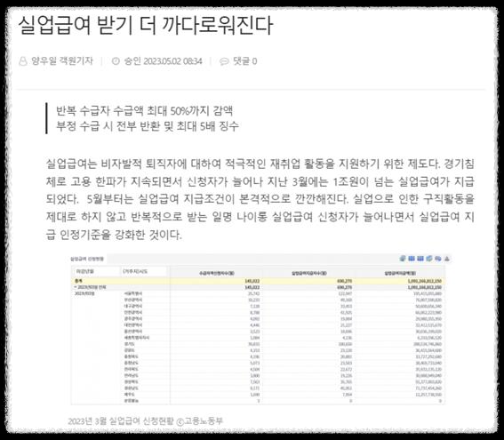
Task: Click the clock icon beside 승인 date
Action: click(116, 60)
